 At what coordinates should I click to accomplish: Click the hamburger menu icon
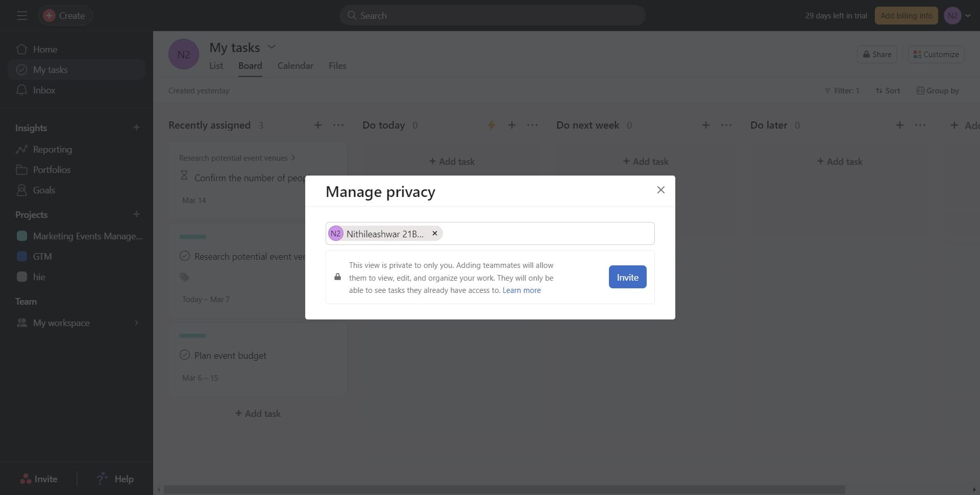pos(21,16)
